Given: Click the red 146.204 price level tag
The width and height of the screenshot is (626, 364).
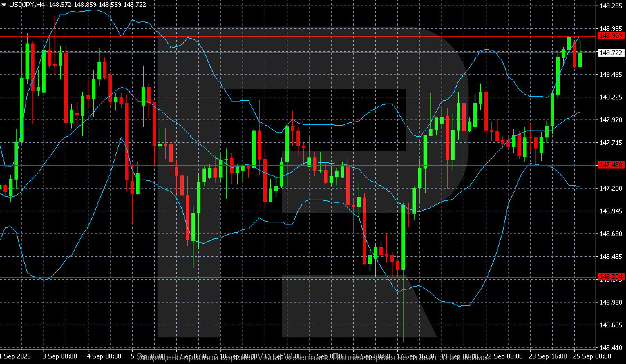Looking at the screenshot, I should click(611, 277).
